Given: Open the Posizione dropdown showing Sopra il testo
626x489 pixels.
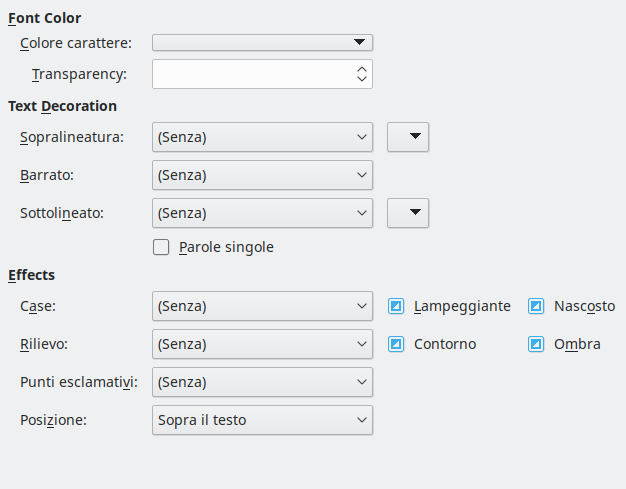Looking at the screenshot, I should [x=262, y=420].
